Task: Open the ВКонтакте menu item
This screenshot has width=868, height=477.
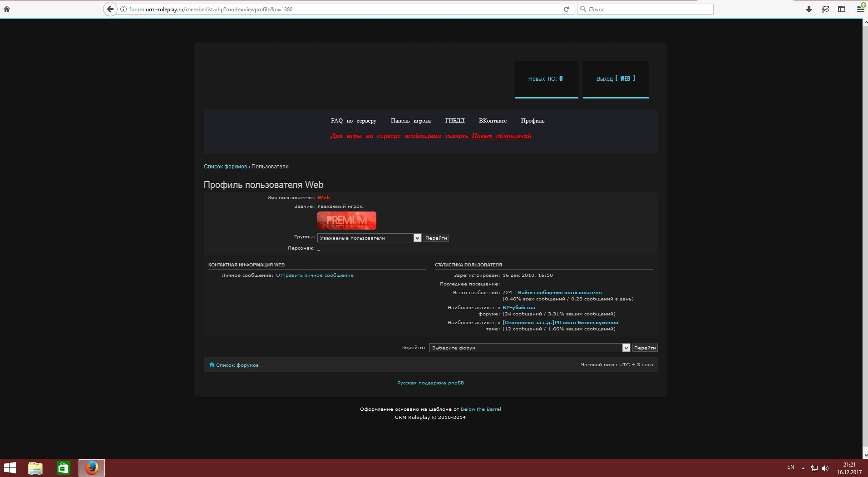Action: (x=493, y=121)
